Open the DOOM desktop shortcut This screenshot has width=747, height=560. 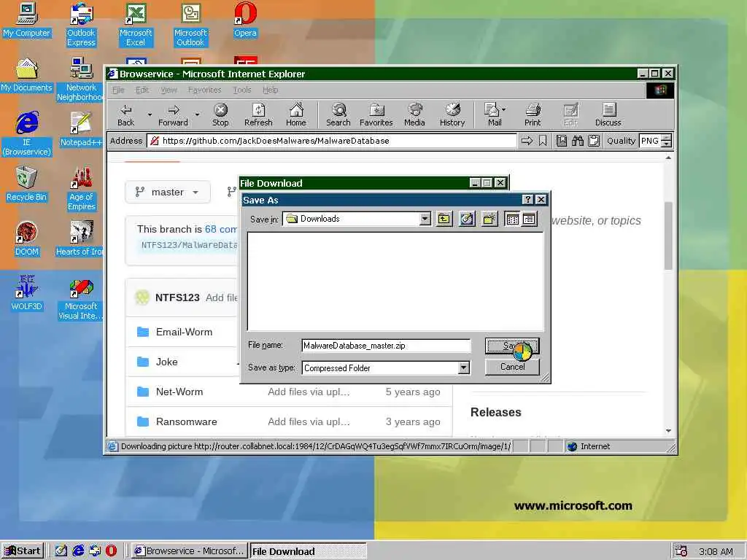(x=27, y=239)
